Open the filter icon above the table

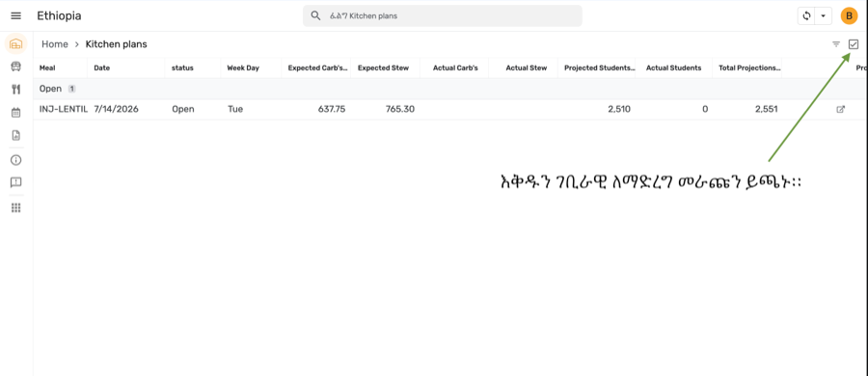836,44
